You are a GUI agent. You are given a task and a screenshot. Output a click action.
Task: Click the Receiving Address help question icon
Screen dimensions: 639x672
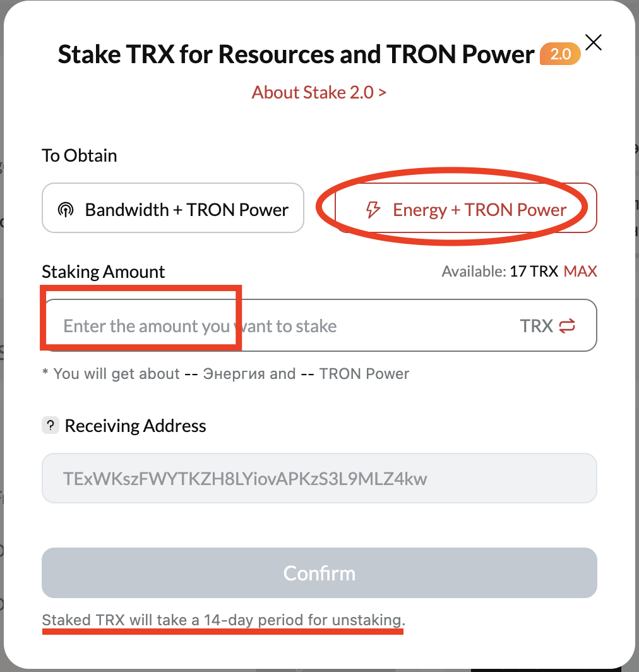(51, 426)
